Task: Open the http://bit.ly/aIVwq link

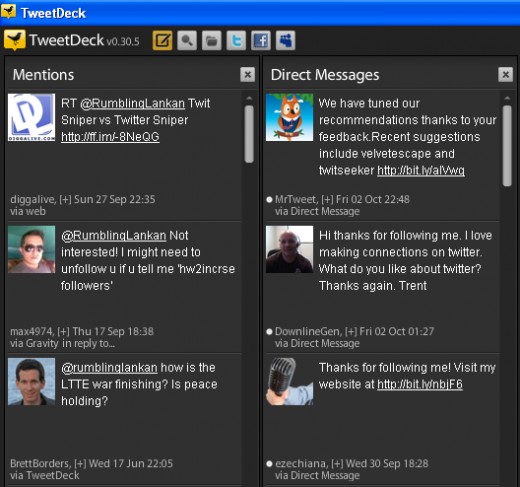Action: pos(421,171)
